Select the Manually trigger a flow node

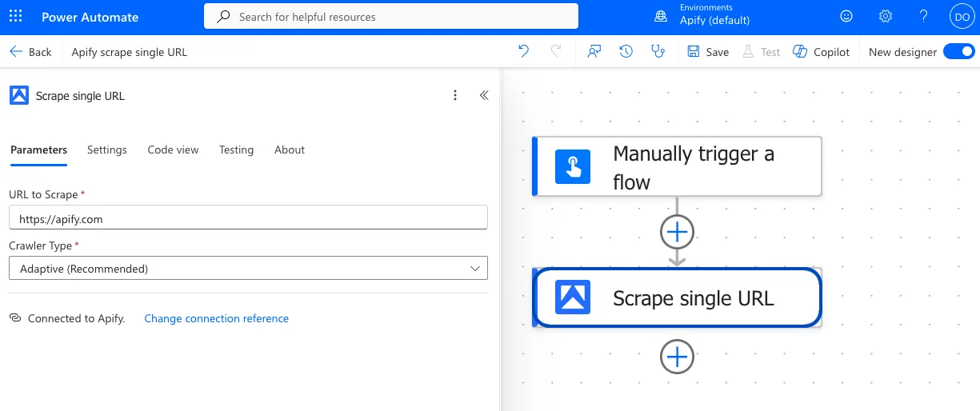tap(677, 166)
